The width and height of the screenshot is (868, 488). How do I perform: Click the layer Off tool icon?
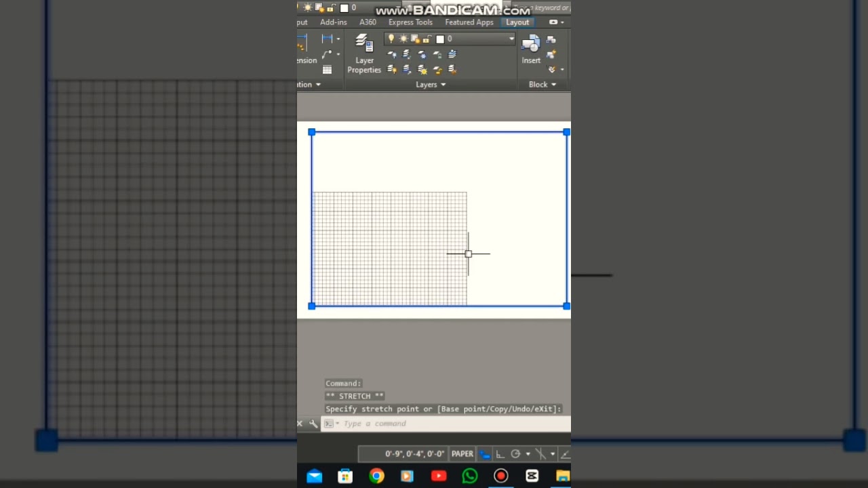point(391,54)
